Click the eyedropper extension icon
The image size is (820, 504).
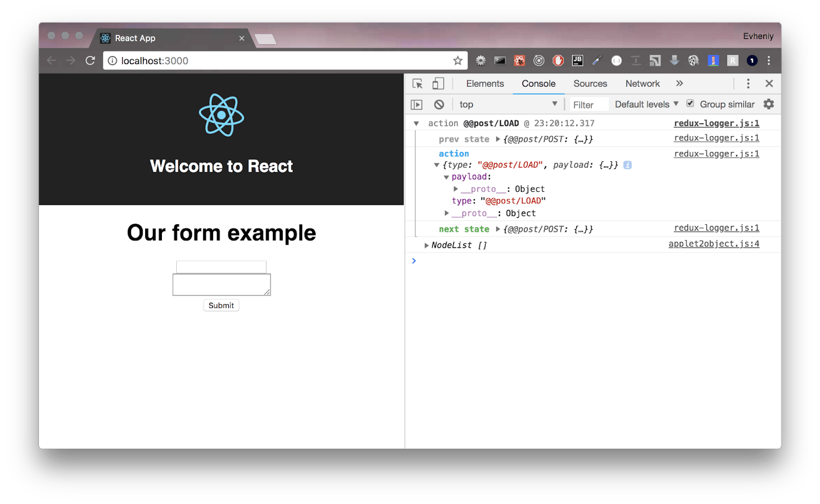click(x=597, y=60)
